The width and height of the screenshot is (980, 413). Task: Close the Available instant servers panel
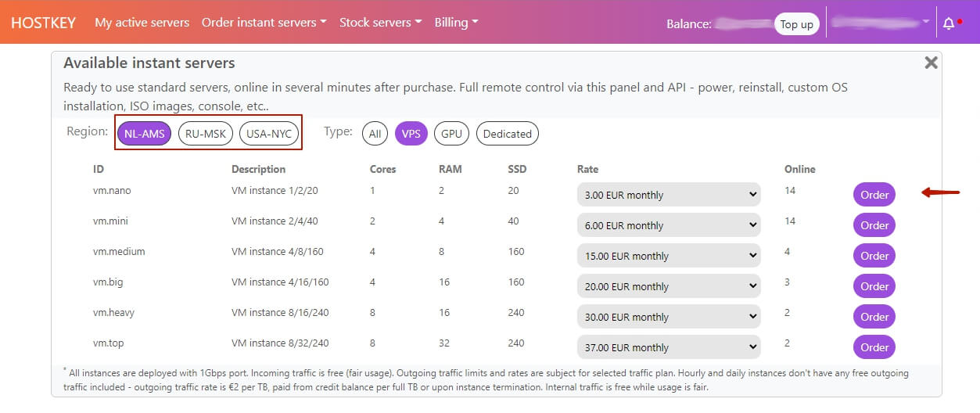[x=931, y=63]
